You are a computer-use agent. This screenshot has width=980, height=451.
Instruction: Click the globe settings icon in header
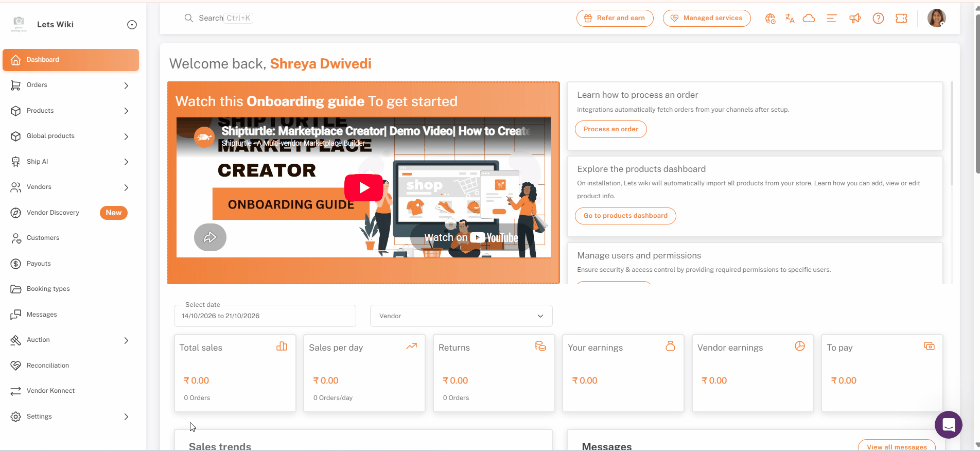click(x=770, y=19)
